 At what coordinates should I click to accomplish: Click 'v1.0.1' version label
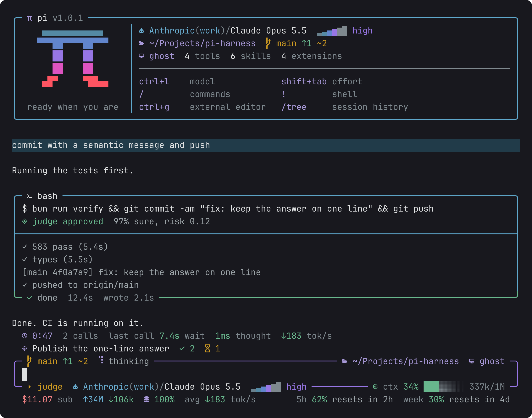[x=68, y=18]
